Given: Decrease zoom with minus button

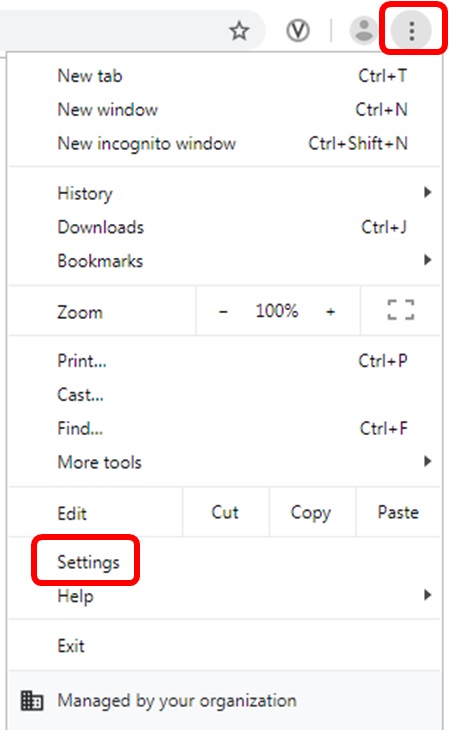Looking at the screenshot, I should [223, 311].
